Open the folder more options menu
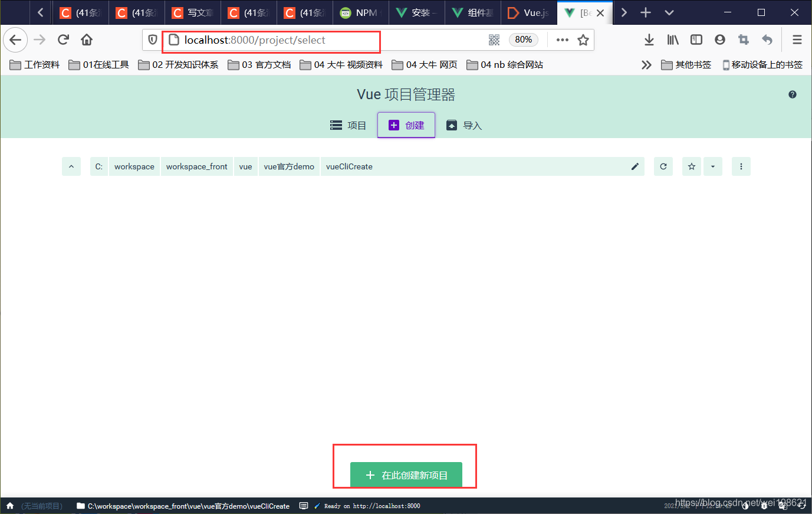This screenshot has width=812, height=514. pos(741,166)
